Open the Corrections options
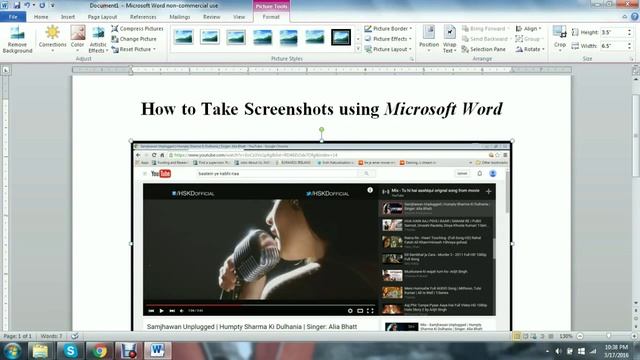640x360 pixels. 52,39
